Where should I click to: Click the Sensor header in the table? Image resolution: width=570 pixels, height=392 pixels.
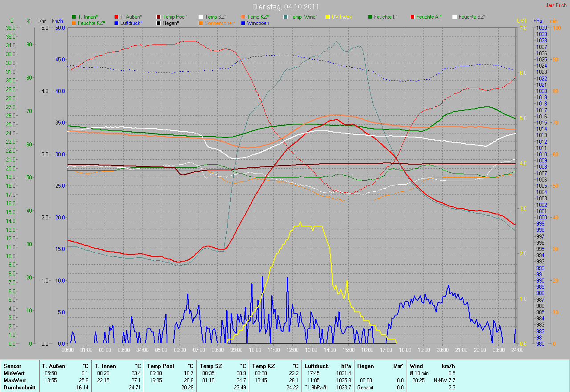12,366
